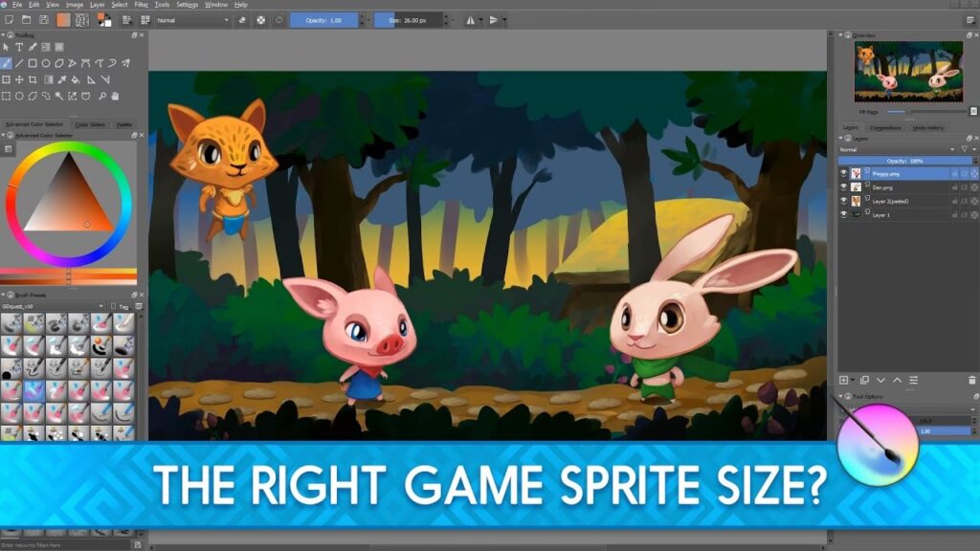Adjust the brush Opacity slider
The image size is (980, 551).
323,19
